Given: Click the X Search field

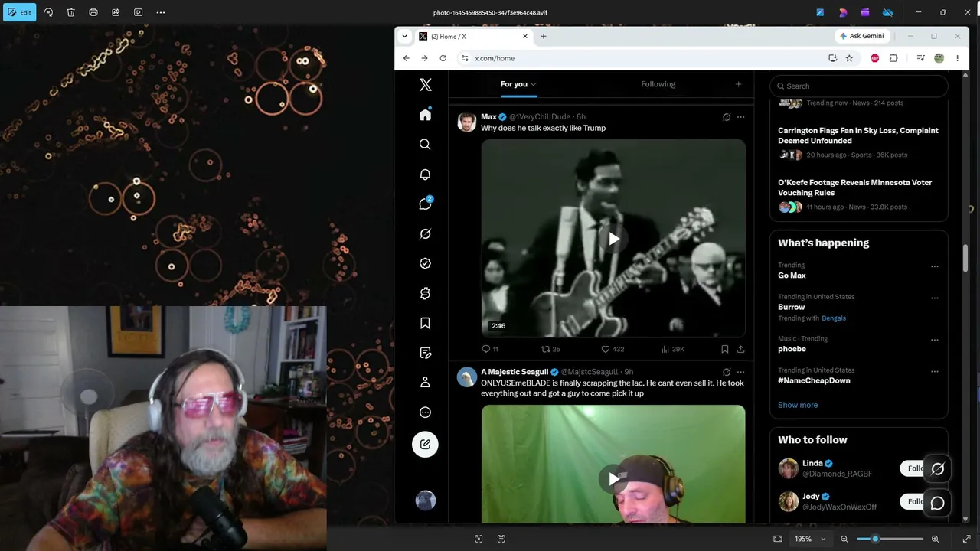Looking at the screenshot, I should 859,86.
